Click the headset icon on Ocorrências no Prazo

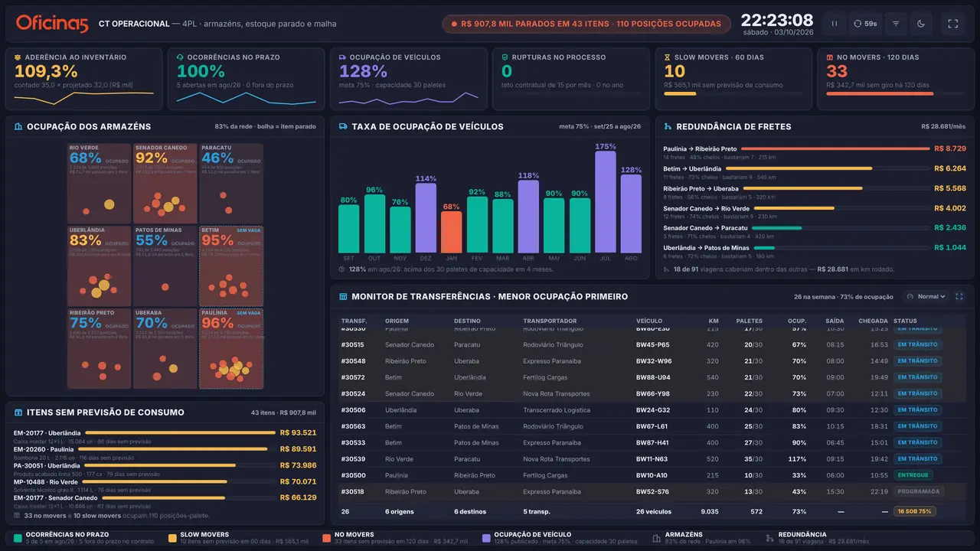point(181,57)
